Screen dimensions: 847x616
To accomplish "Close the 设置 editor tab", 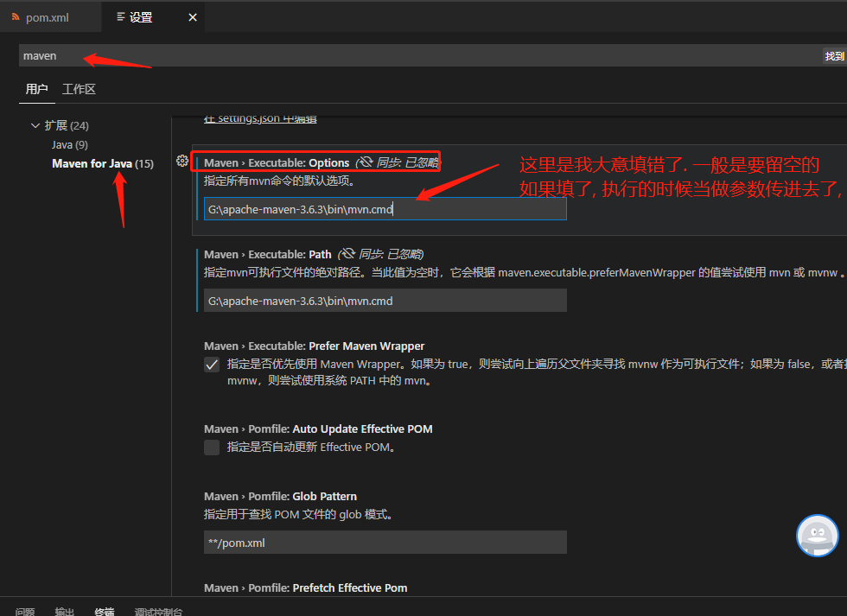I will pos(192,16).
